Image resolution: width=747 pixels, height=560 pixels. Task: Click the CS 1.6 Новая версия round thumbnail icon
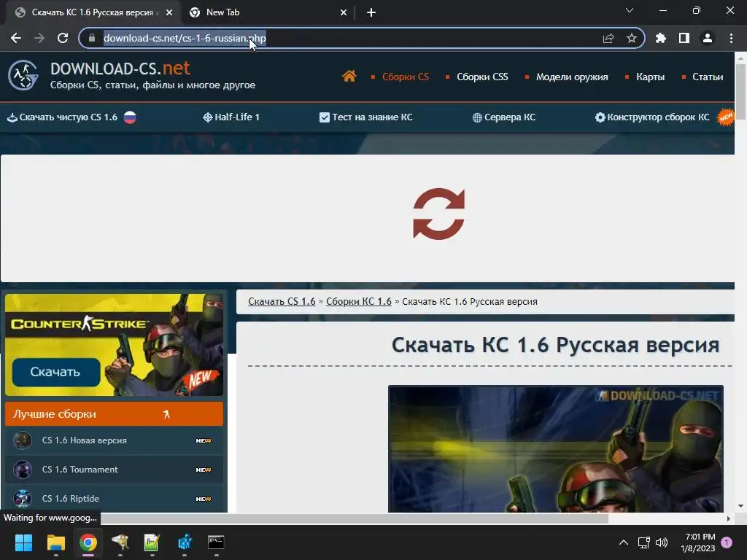click(23, 440)
